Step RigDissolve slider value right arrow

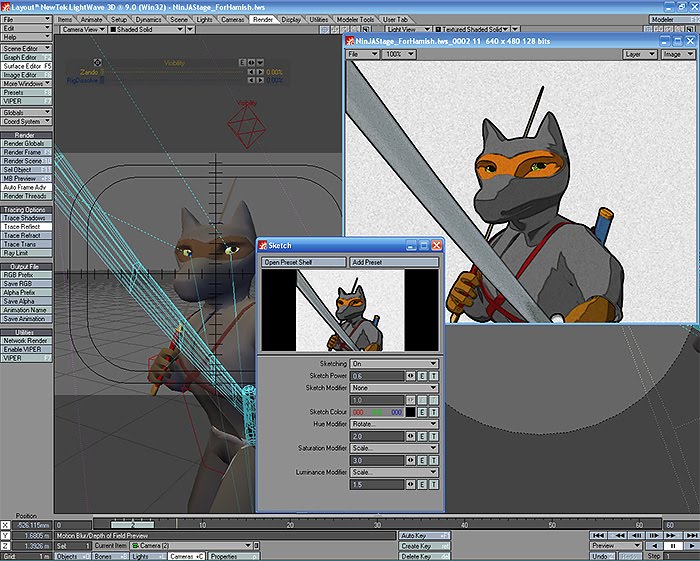pos(260,80)
